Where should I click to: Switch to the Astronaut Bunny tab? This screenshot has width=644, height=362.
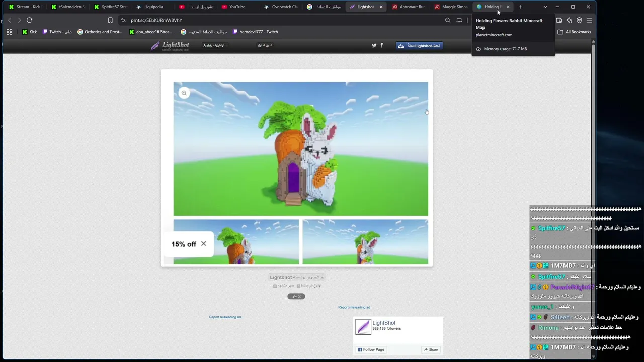tap(409, 7)
